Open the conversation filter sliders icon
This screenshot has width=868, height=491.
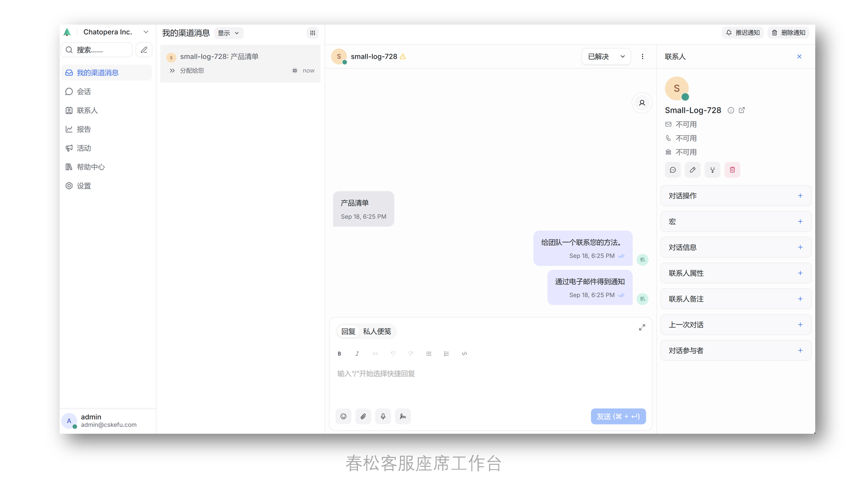point(313,33)
